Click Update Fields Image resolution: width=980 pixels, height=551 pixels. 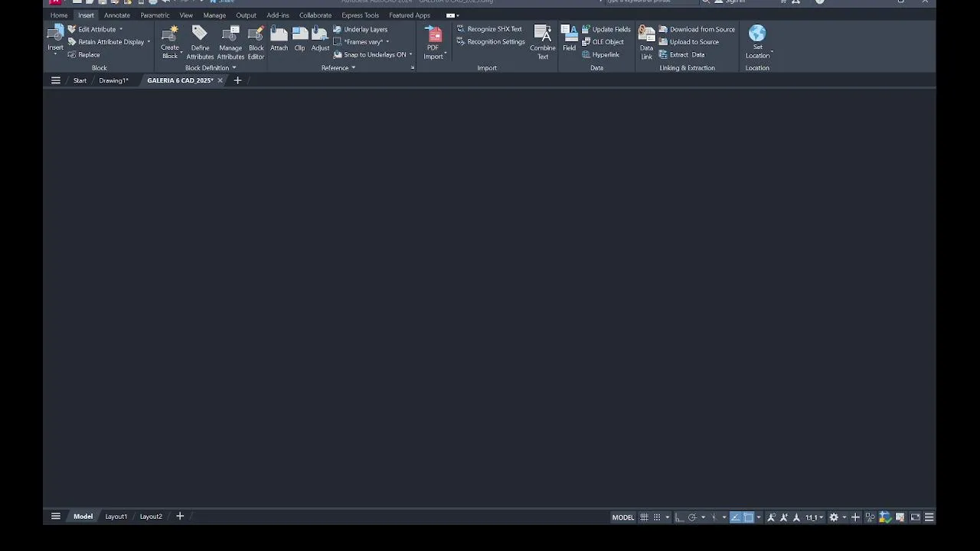[606, 29]
